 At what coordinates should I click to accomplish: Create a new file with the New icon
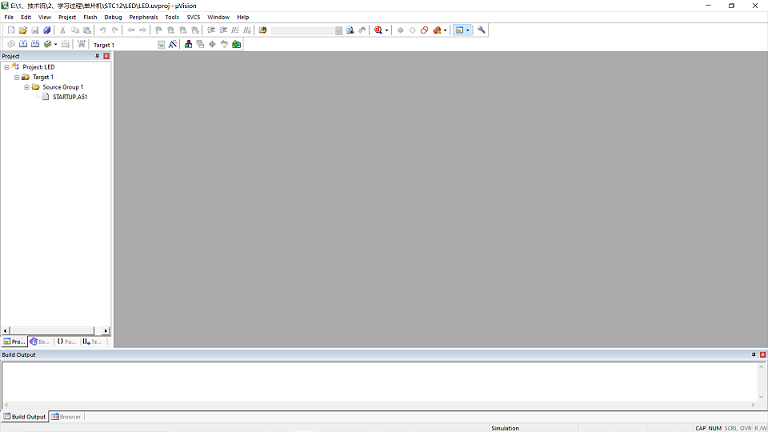click(11, 30)
